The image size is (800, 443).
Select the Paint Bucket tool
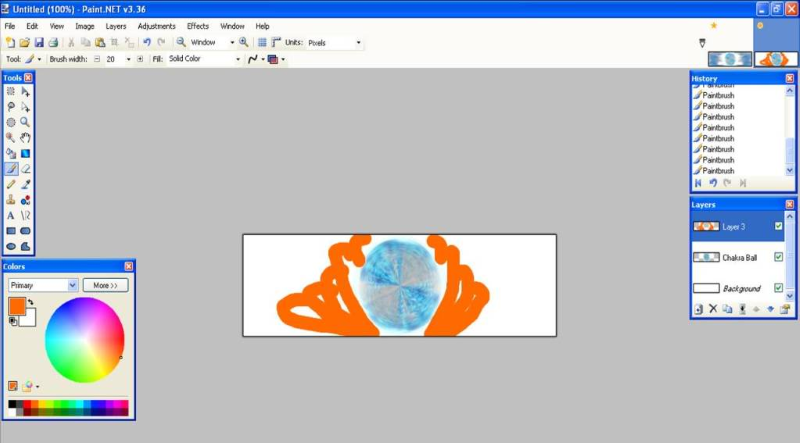coord(11,153)
